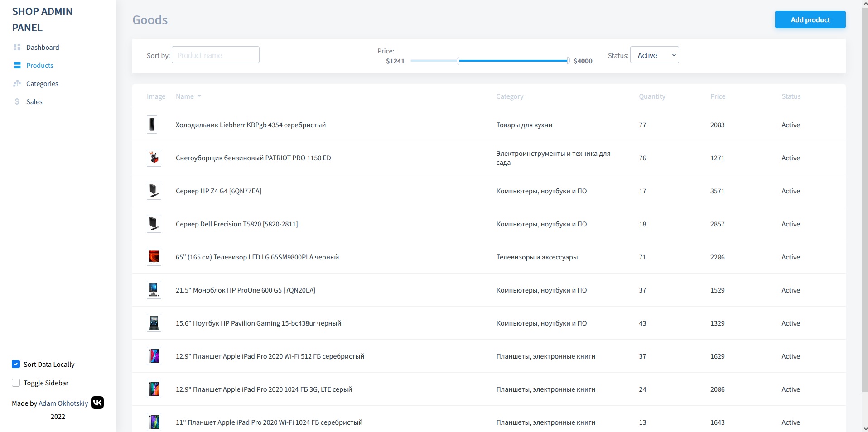Select iPad Pro Wi-Fi 512 ГБ name
868x432 pixels.
coord(270,356)
